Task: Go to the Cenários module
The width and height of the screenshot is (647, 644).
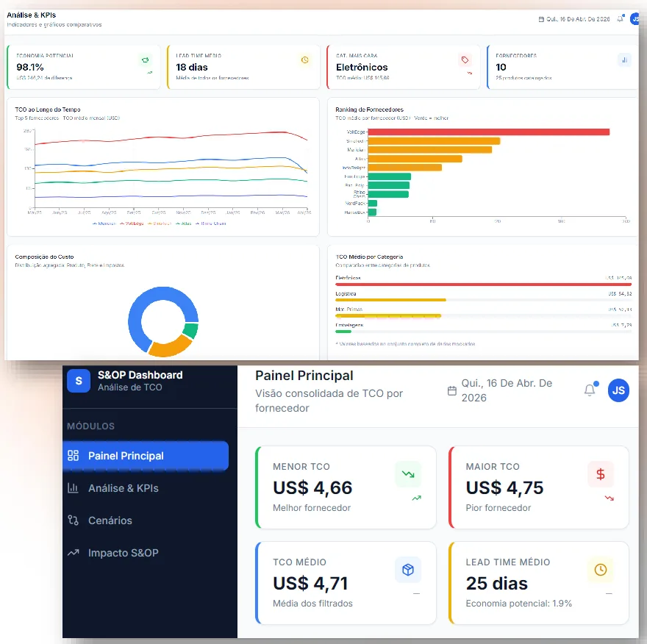Action: click(146, 520)
